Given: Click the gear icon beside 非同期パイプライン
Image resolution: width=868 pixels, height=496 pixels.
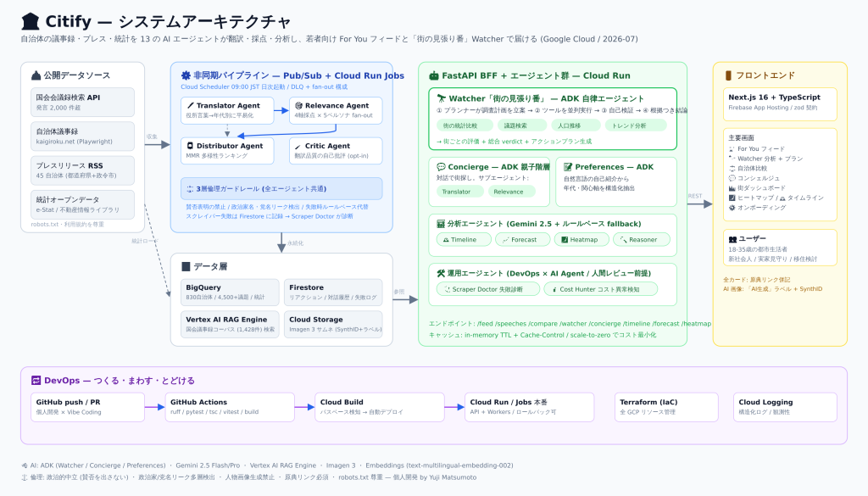Looking at the screenshot, I should (186, 75).
